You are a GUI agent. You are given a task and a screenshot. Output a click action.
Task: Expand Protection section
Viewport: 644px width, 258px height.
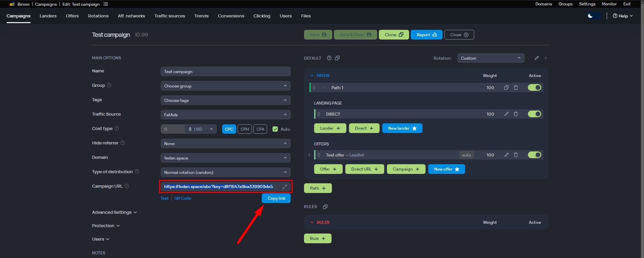pyautogui.click(x=106, y=225)
